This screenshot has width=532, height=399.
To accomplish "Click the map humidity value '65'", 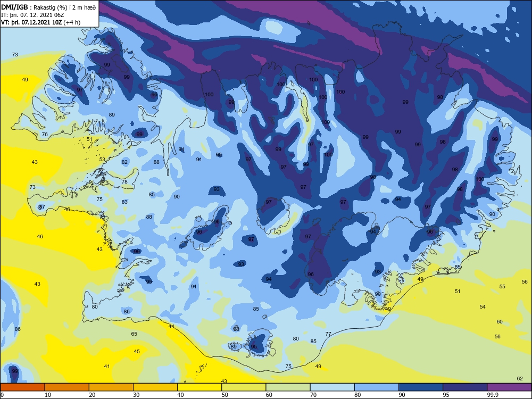I will [134, 334].
